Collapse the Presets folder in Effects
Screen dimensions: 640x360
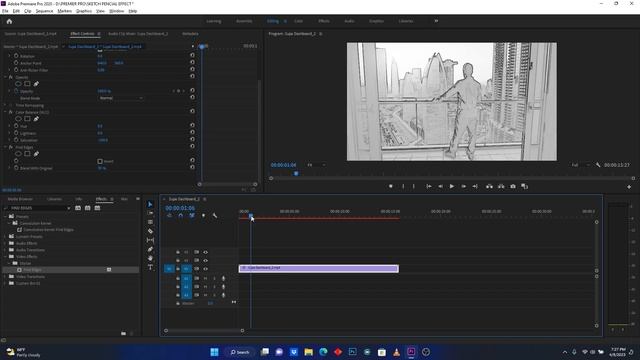pyautogui.click(x=6, y=216)
